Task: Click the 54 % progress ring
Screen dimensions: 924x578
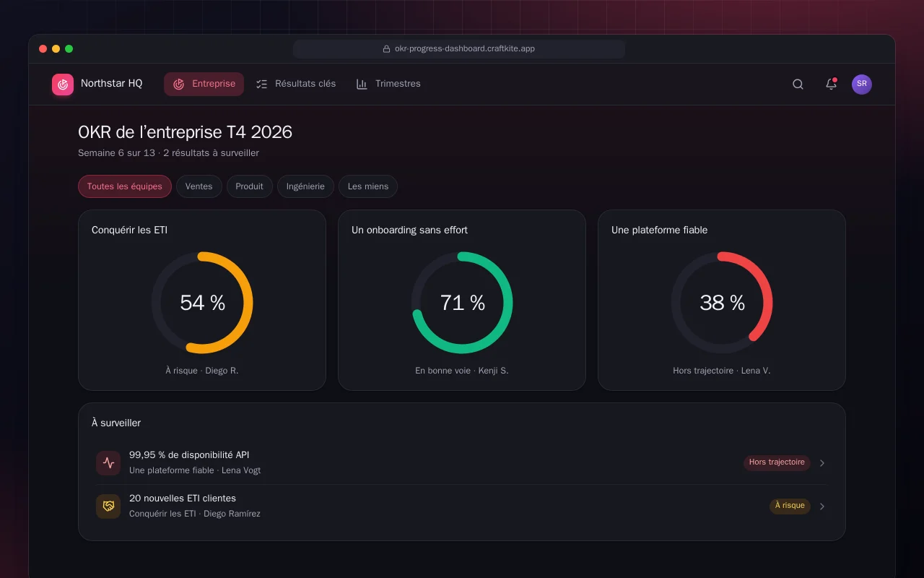Action: (202, 303)
